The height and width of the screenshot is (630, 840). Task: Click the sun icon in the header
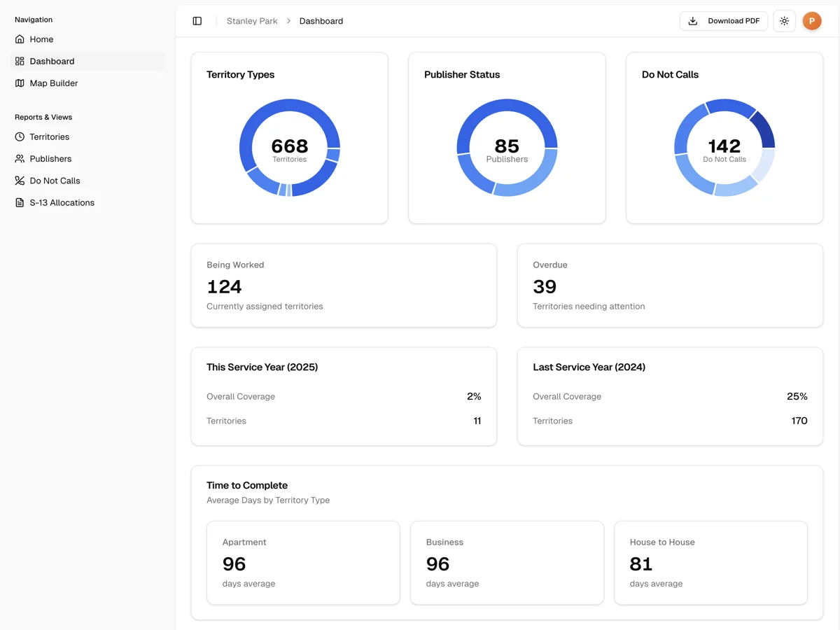coord(784,20)
